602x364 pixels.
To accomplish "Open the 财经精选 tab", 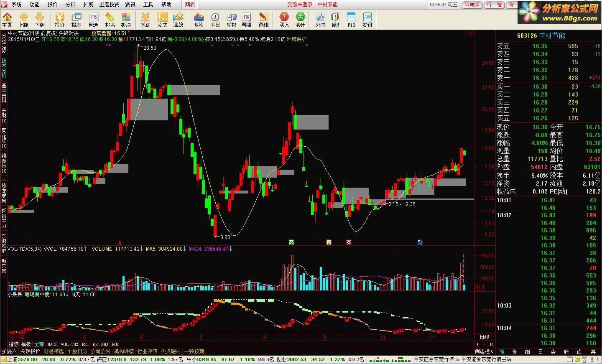I will coord(54,351).
